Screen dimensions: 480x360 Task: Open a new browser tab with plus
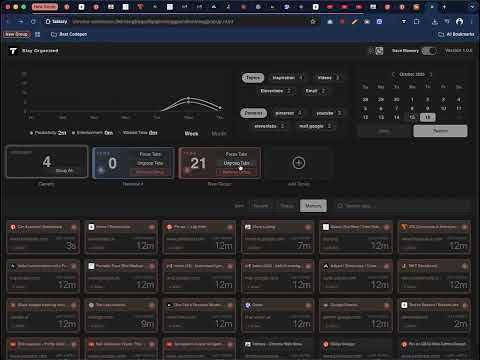click(x=444, y=7)
